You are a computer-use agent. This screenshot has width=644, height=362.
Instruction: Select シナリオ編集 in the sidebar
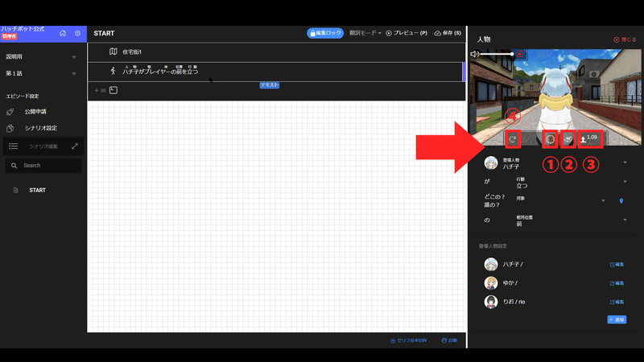pyautogui.click(x=43, y=146)
